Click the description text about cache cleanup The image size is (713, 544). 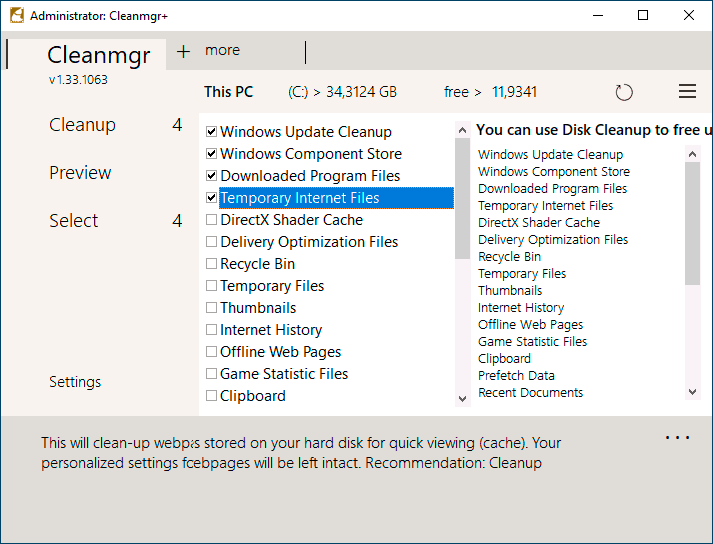[x=301, y=453]
